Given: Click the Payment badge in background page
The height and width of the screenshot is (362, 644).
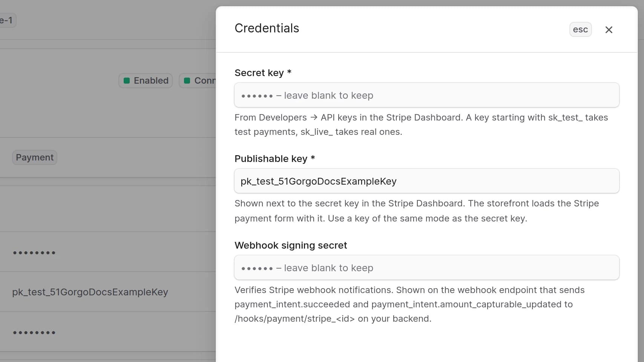Looking at the screenshot, I should (35, 157).
